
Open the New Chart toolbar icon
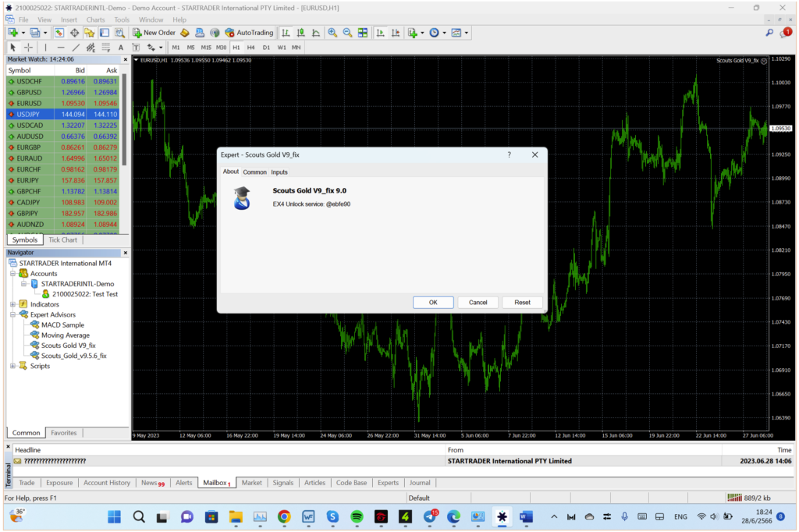coord(12,33)
